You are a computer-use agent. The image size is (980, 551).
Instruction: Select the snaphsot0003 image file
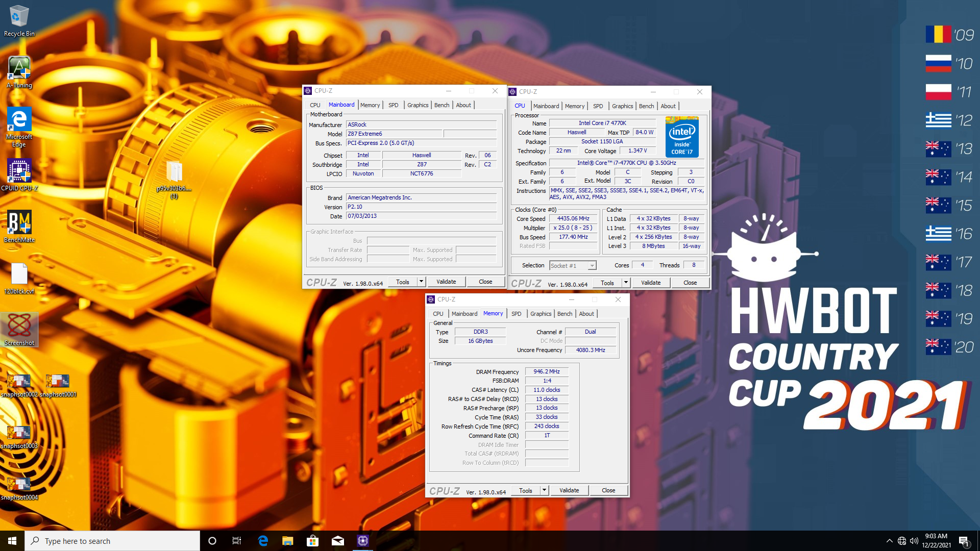[x=19, y=437]
